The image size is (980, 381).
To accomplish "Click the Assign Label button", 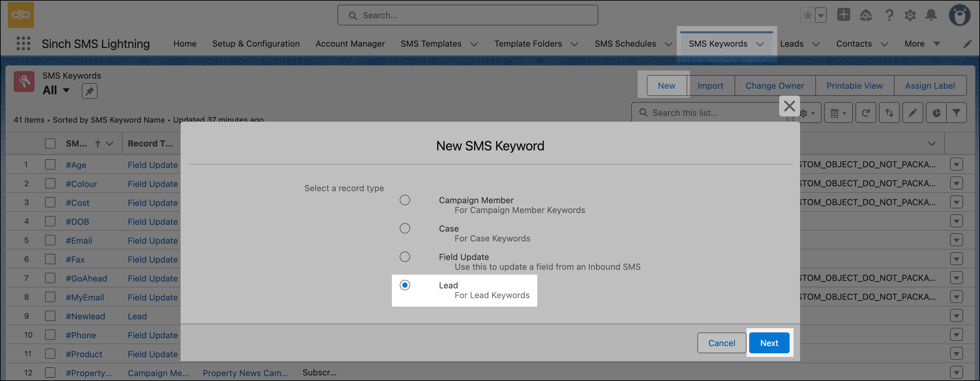I will (x=930, y=86).
